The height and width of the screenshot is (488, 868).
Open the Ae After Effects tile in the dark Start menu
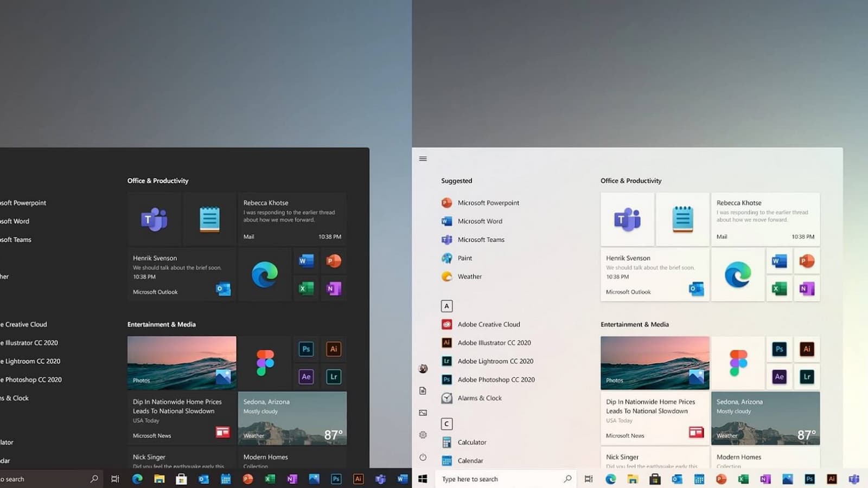(306, 377)
